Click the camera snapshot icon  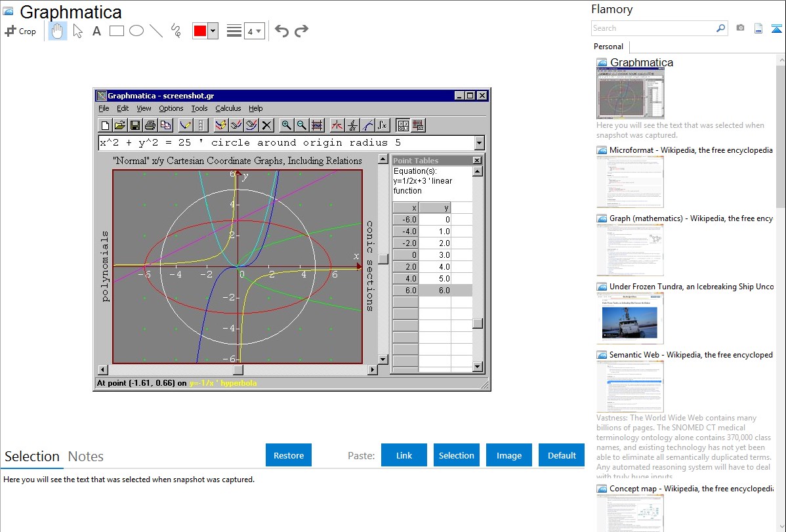(740, 28)
